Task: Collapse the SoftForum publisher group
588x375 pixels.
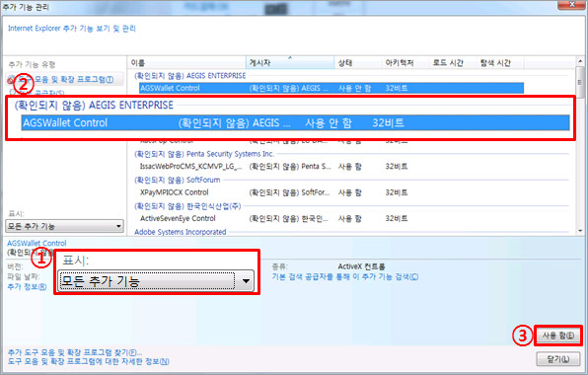Action: (177, 180)
